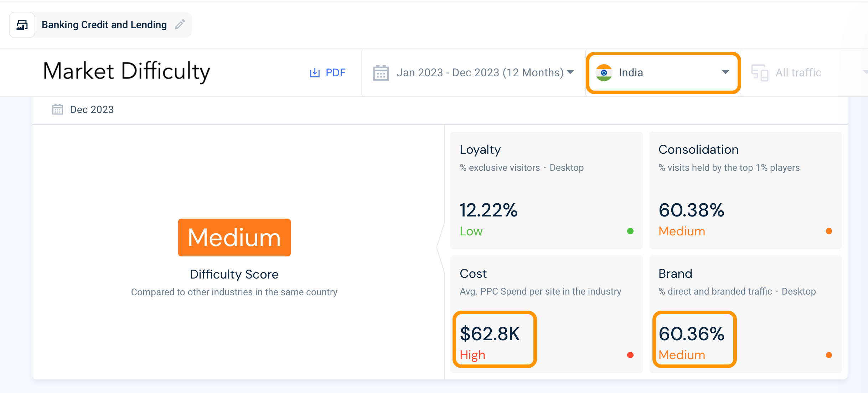
Task: Click the India flag icon
Action: (x=604, y=72)
